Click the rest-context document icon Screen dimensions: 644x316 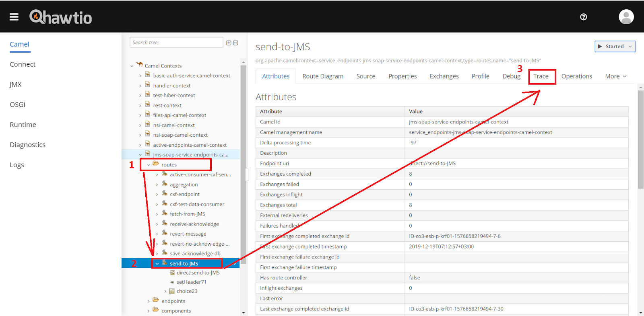point(148,105)
